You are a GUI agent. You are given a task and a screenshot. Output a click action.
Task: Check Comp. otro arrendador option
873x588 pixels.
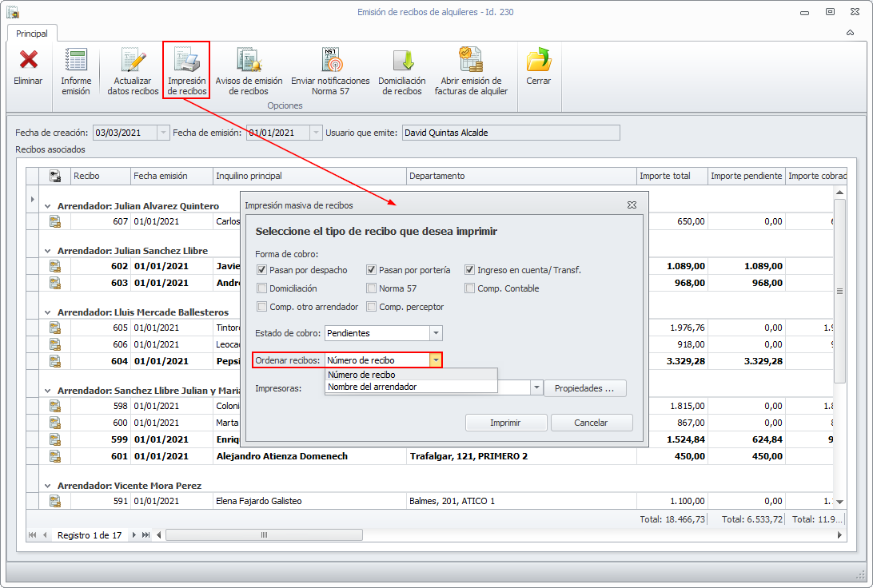pyautogui.click(x=261, y=307)
